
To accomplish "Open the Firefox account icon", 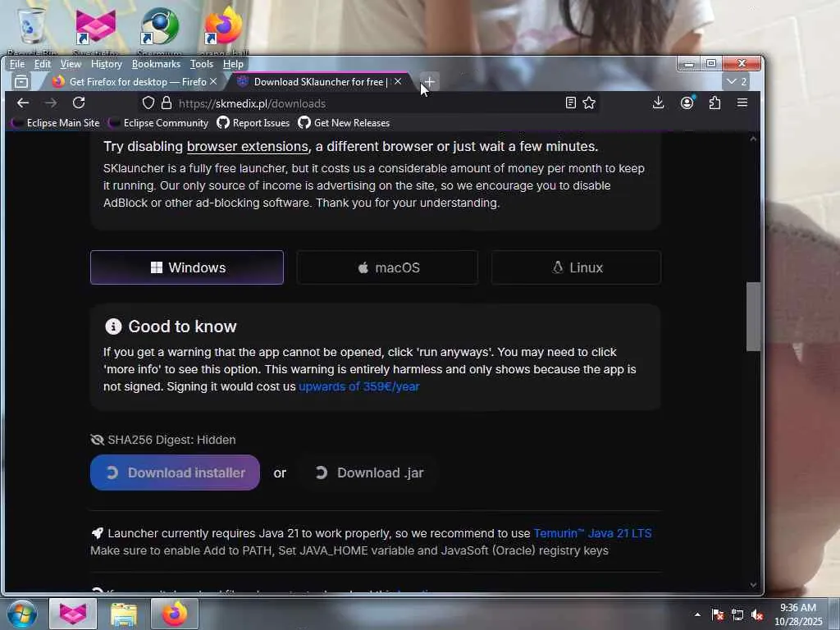I will (687, 103).
